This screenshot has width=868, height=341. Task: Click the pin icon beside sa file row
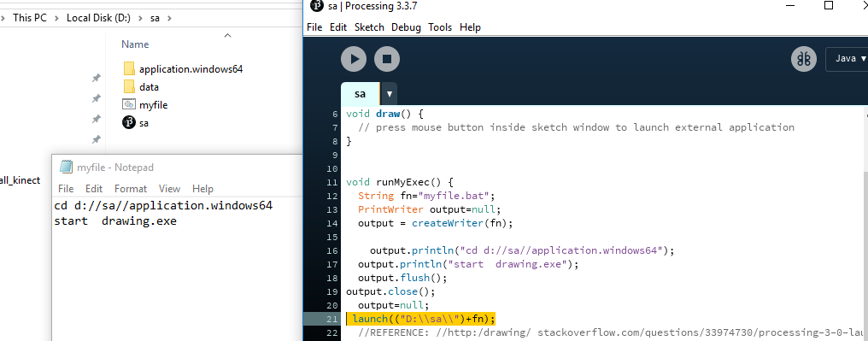[x=97, y=139]
